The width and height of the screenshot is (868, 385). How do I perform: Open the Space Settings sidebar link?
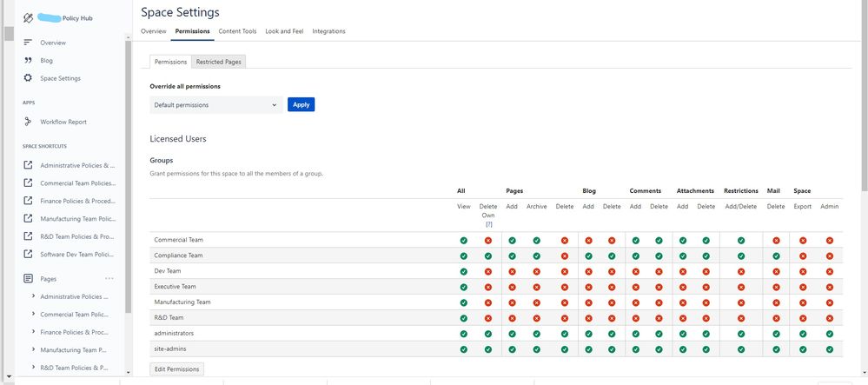click(x=60, y=78)
